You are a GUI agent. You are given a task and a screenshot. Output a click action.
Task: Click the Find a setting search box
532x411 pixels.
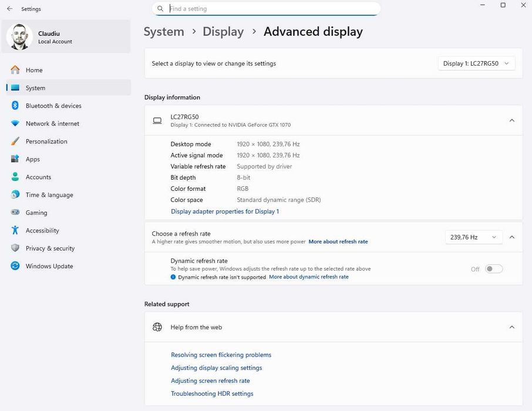pos(266,9)
